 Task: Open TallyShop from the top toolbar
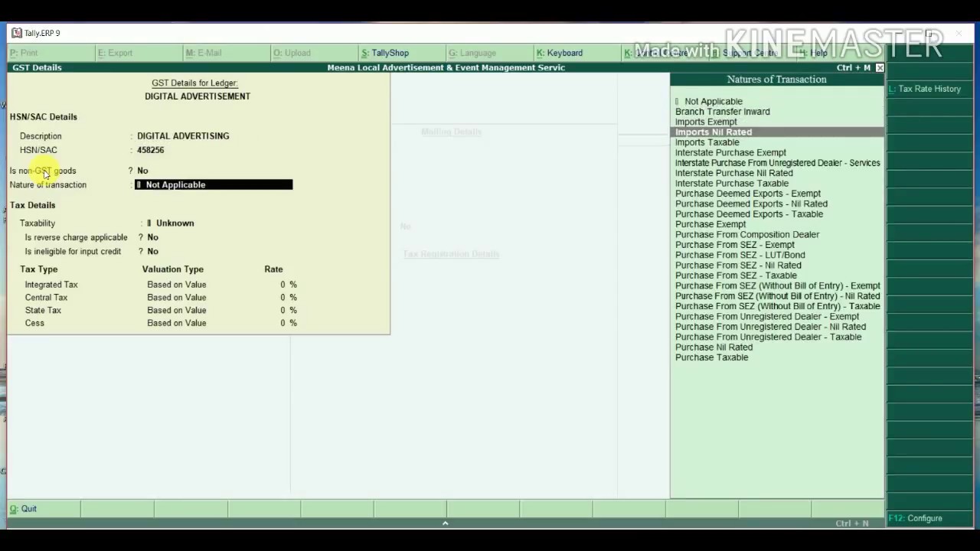(x=385, y=53)
